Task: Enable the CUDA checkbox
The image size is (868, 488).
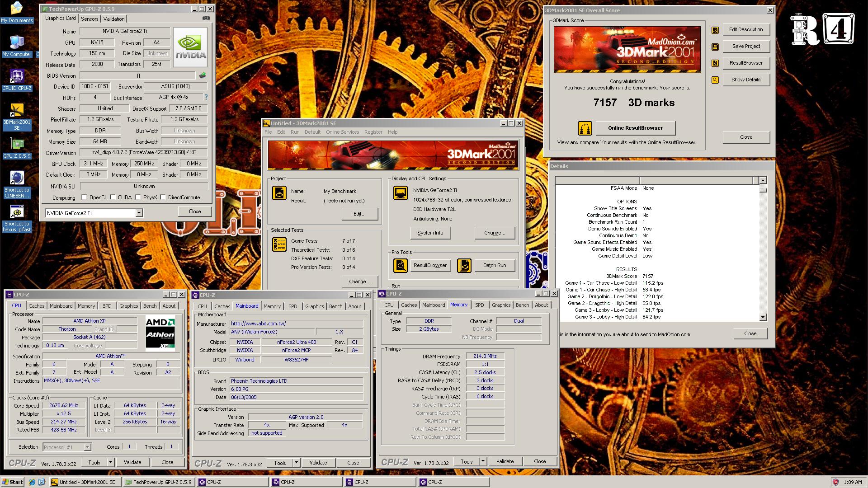Action: pos(112,197)
